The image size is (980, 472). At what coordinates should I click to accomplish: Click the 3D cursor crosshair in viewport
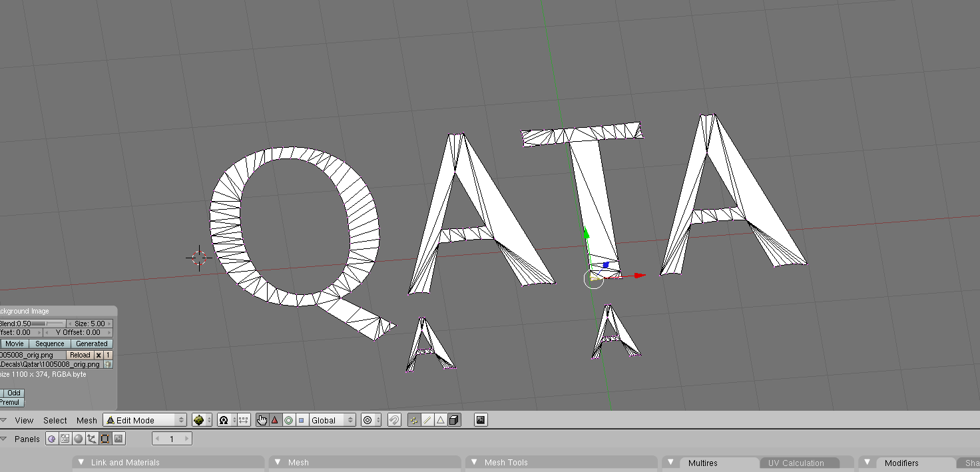tap(199, 258)
